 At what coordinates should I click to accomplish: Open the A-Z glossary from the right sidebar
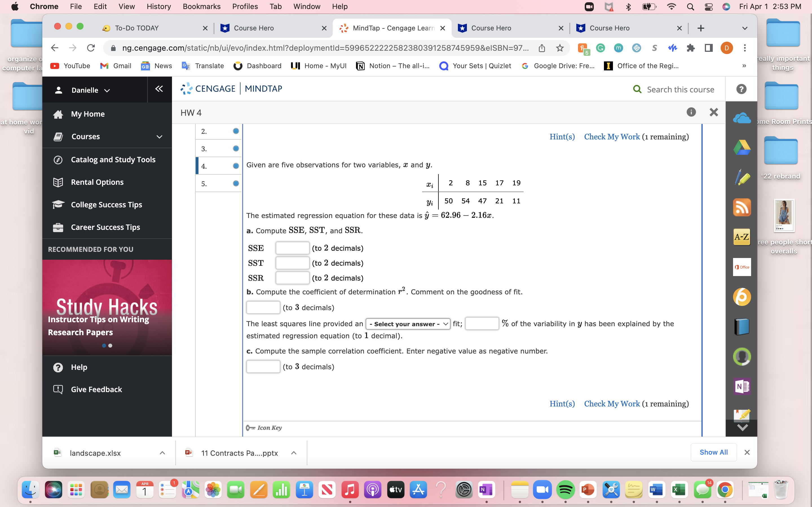click(742, 237)
